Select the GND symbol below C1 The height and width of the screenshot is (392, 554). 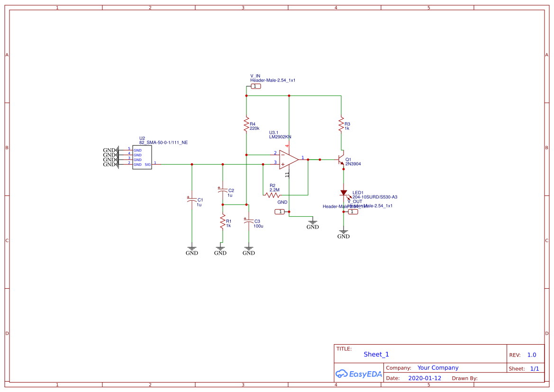[x=191, y=248]
